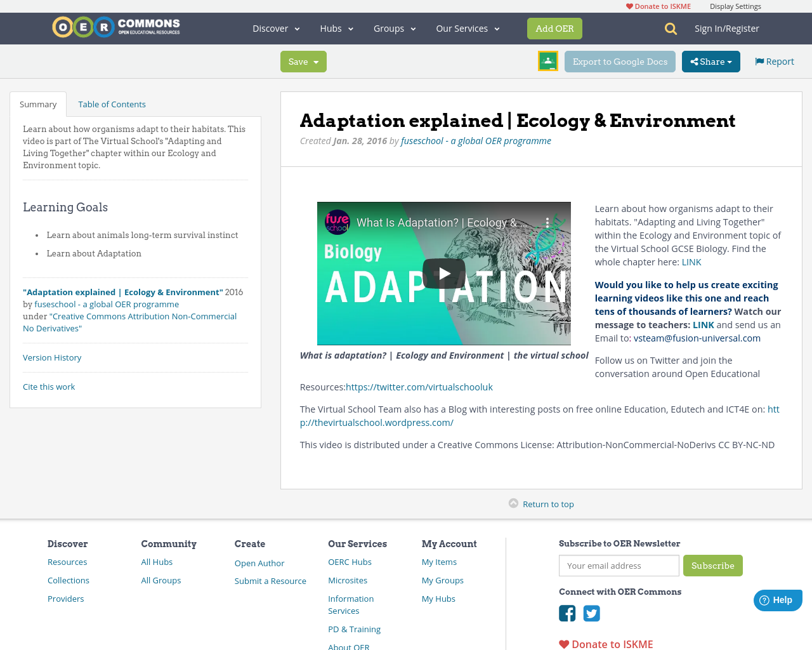Open OER Commons Facebook page icon
812x650 pixels.
[567, 613]
